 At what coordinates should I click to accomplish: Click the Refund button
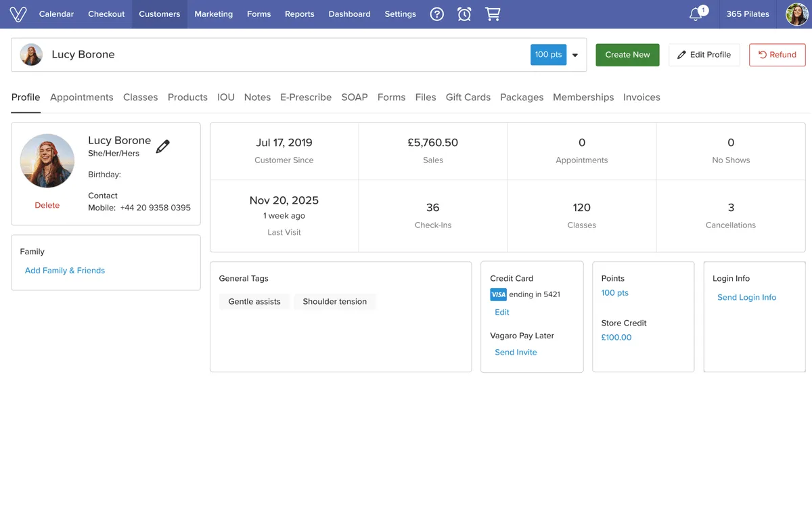tap(777, 55)
